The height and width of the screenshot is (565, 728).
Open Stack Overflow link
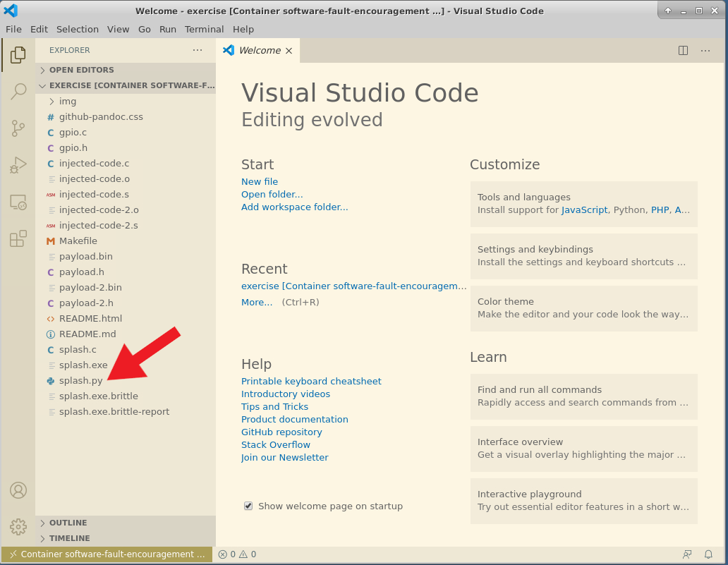coord(276,445)
